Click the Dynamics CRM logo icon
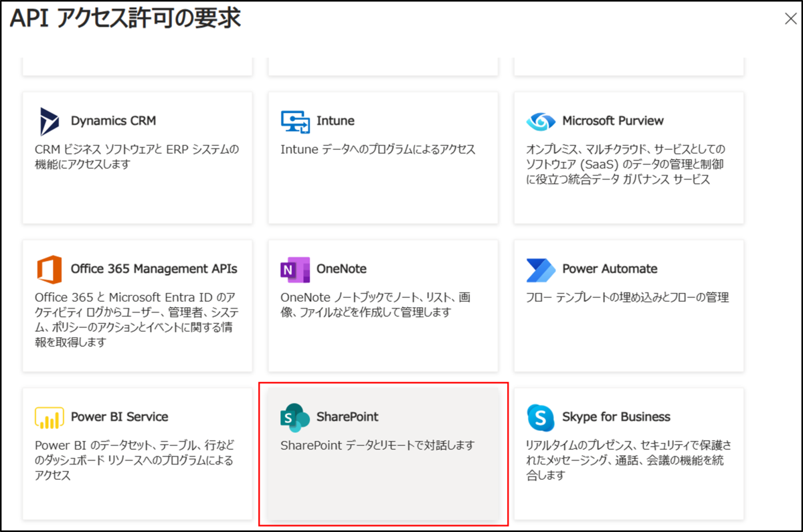This screenshot has height=532, width=803. click(x=49, y=121)
